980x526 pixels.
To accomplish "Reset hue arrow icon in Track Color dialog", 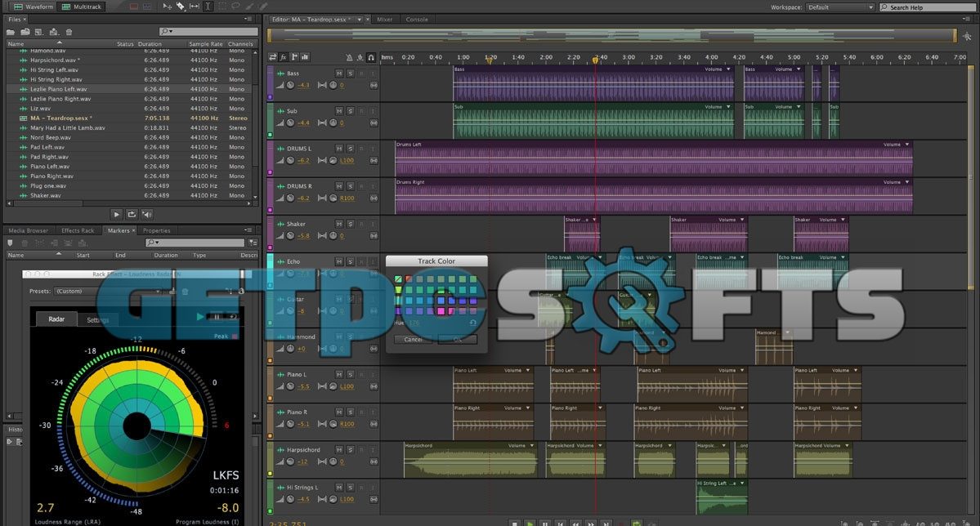I will [473, 323].
